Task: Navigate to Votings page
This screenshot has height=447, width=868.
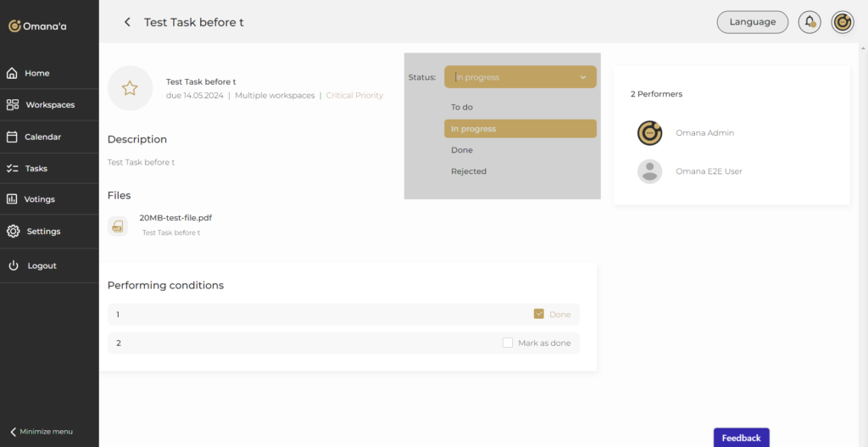Action: click(x=40, y=199)
